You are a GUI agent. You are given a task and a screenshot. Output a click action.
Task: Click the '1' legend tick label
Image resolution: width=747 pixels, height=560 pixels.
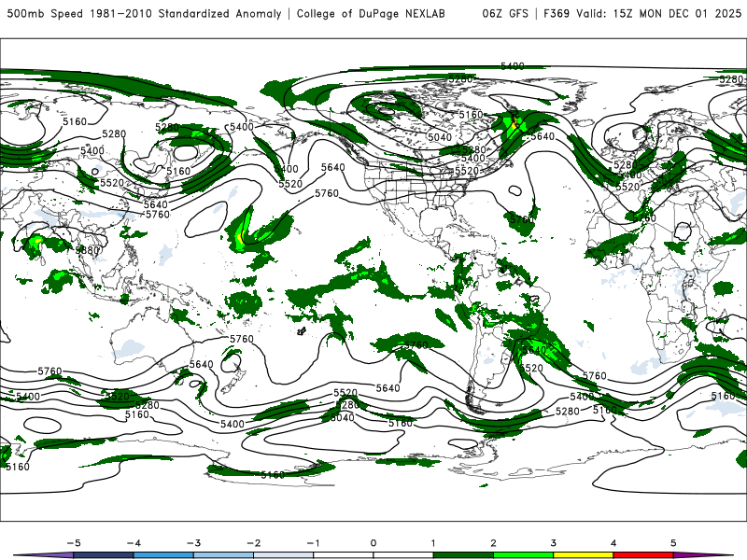pos(433,543)
